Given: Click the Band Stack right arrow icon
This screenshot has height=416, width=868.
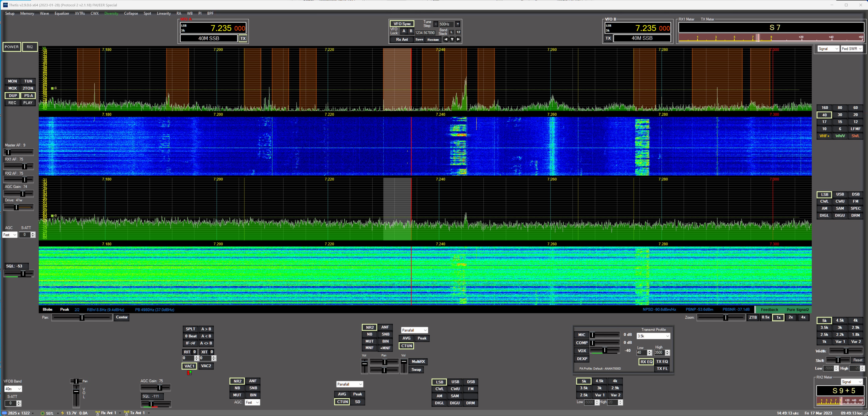Looking at the screenshot, I should pyautogui.click(x=458, y=39).
